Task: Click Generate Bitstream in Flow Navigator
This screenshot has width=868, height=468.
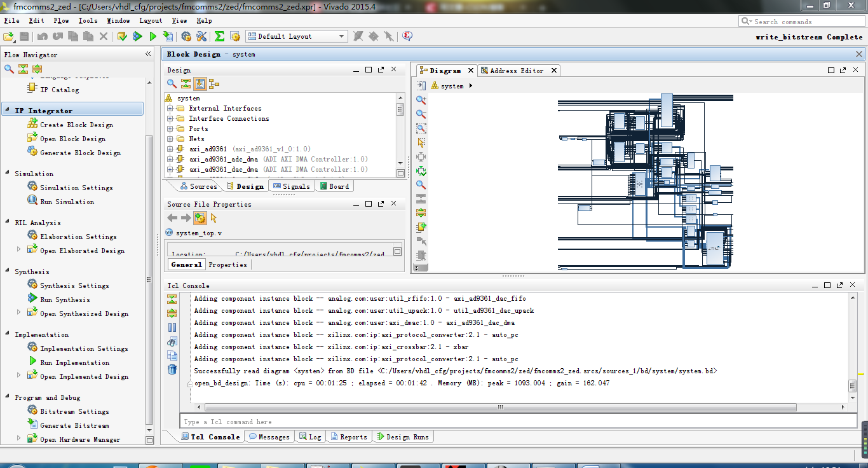Action: [74, 425]
